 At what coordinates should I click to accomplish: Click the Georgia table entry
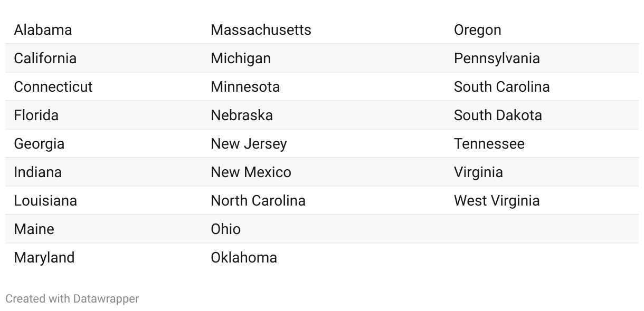[x=39, y=144]
